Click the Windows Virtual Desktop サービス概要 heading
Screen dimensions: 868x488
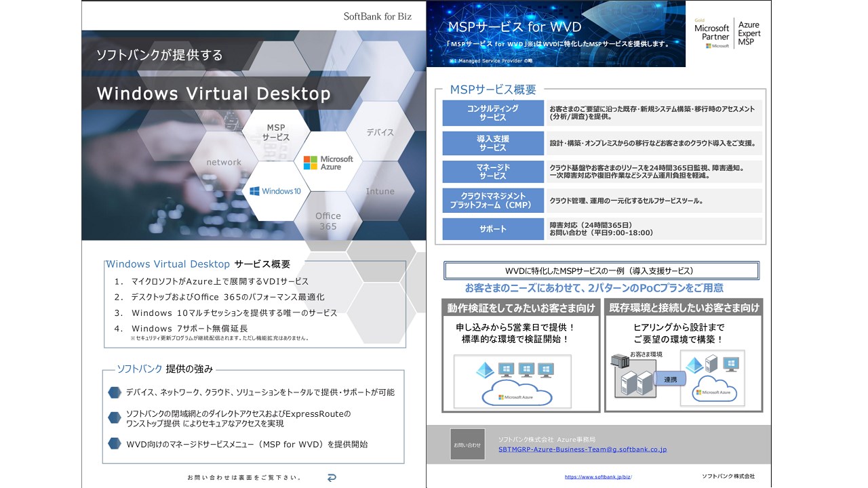[198, 264]
